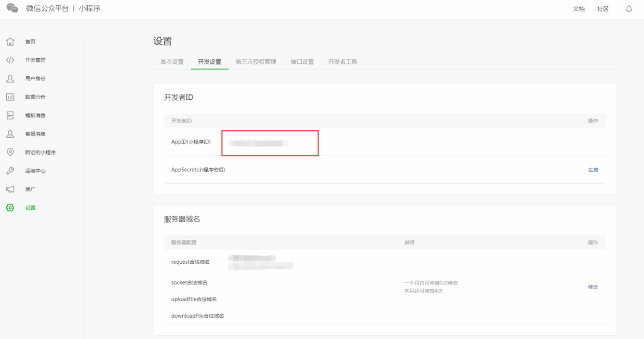Click the 开发管理 code icon
Image resolution: width=644 pixels, height=339 pixels.
pos(10,60)
